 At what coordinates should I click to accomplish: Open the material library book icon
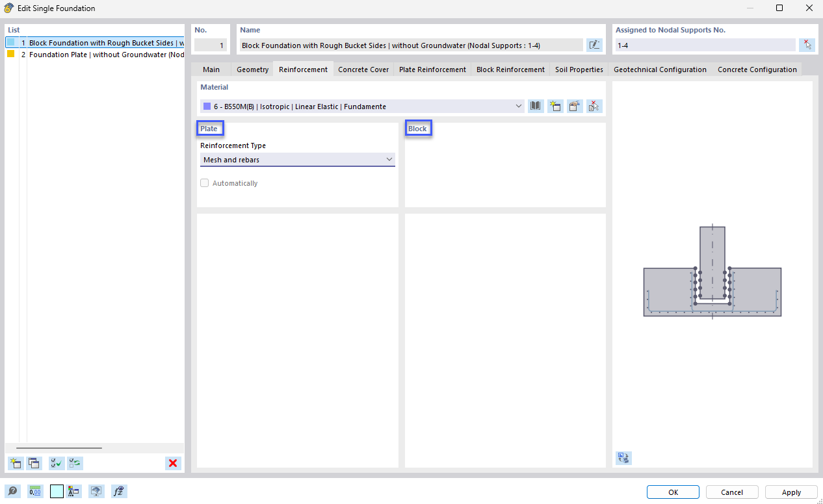536,106
